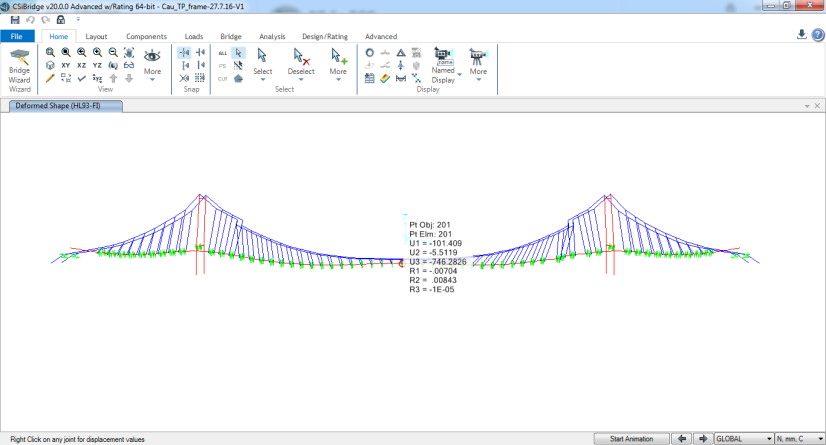Click the download arrow icon near help

[x=801, y=35]
